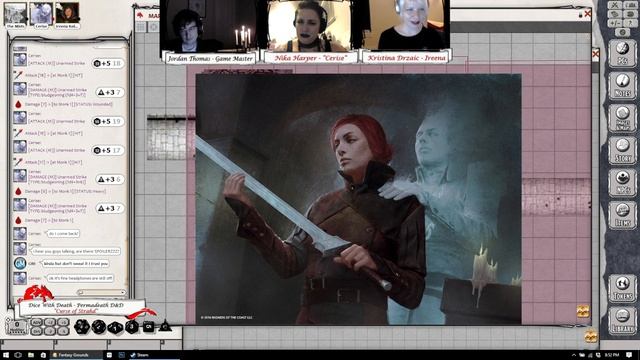The height and width of the screenshot is (360, 640).
Task: Open the Items sidebar button
Action: click(x=622, y=215)
